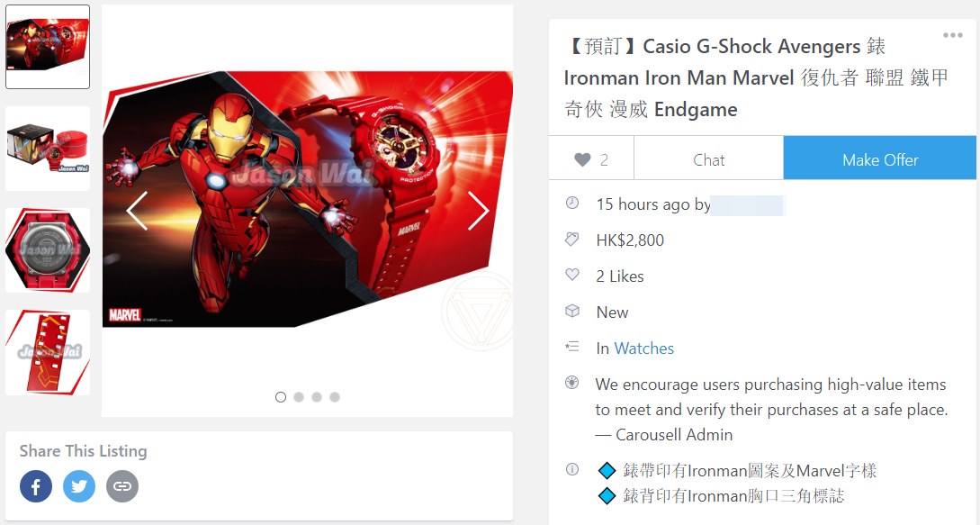Like the listing with heart button
The width and height of the screenshot is (980, 525).
tap(591, 159)
